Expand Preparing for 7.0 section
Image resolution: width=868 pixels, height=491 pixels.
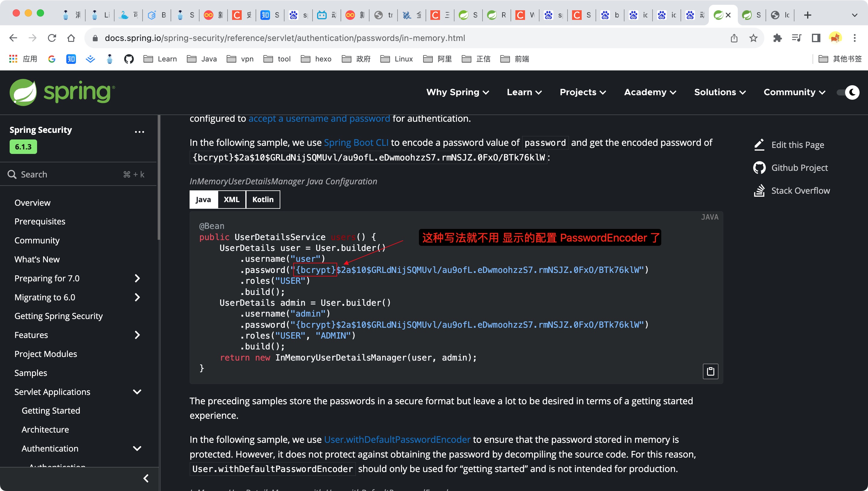click(x=137, y=278)
